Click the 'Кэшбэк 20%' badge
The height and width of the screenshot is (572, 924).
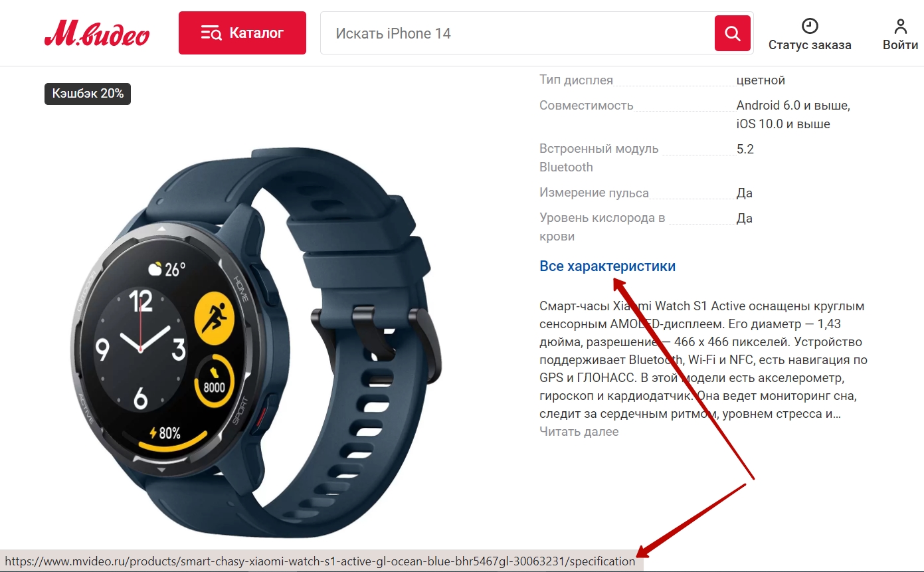pos(88,94)
